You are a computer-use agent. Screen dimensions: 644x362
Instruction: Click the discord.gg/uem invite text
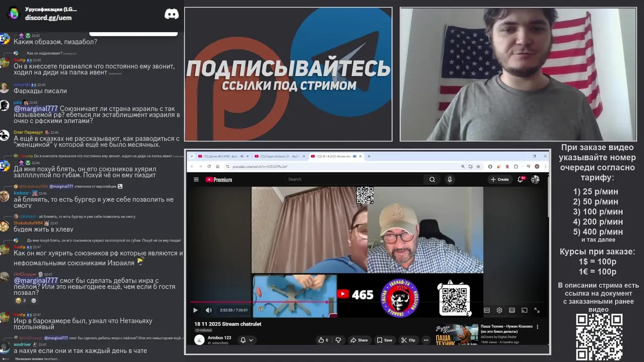click(x=48, y=18)
